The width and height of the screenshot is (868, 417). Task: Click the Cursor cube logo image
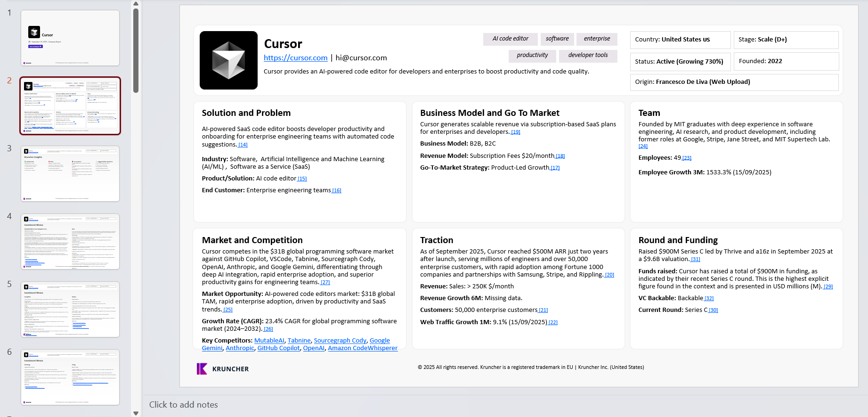click(x=228, y=60)
